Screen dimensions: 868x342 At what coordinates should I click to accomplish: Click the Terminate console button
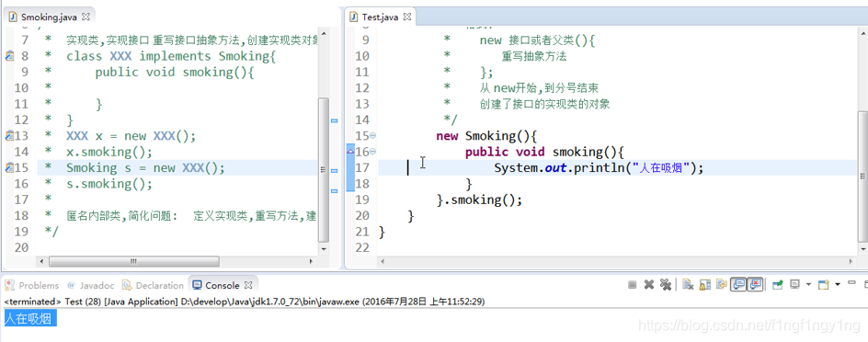(633, 284)
